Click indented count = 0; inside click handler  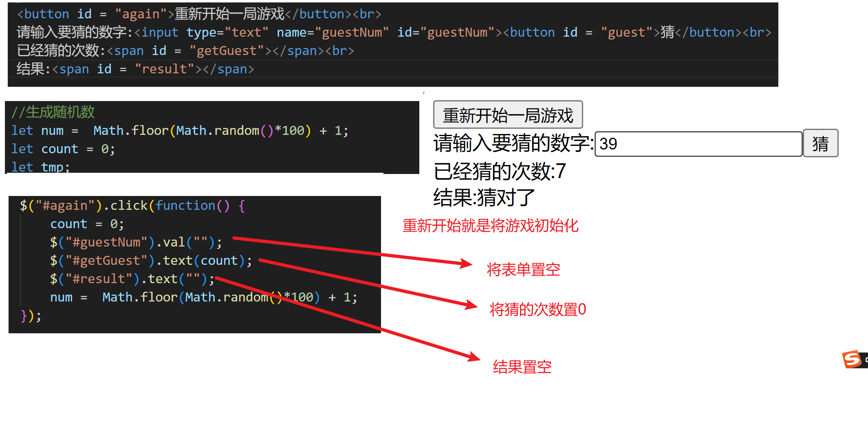coord(87,224)
